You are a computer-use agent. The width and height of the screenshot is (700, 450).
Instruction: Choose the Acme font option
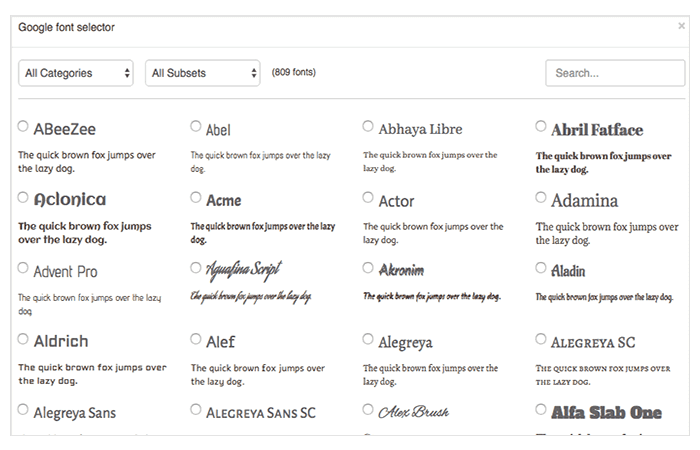tap(196, 198)
